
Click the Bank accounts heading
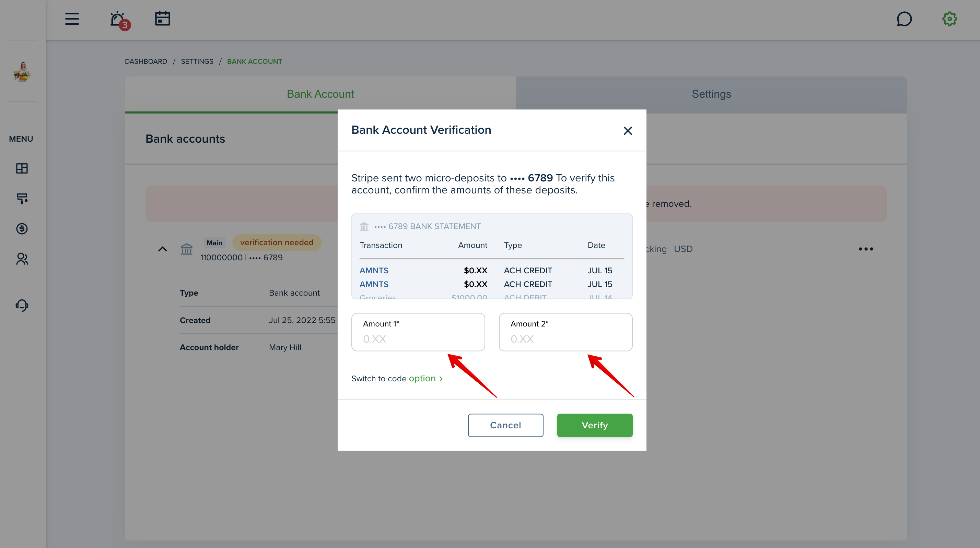click(185, 139)
